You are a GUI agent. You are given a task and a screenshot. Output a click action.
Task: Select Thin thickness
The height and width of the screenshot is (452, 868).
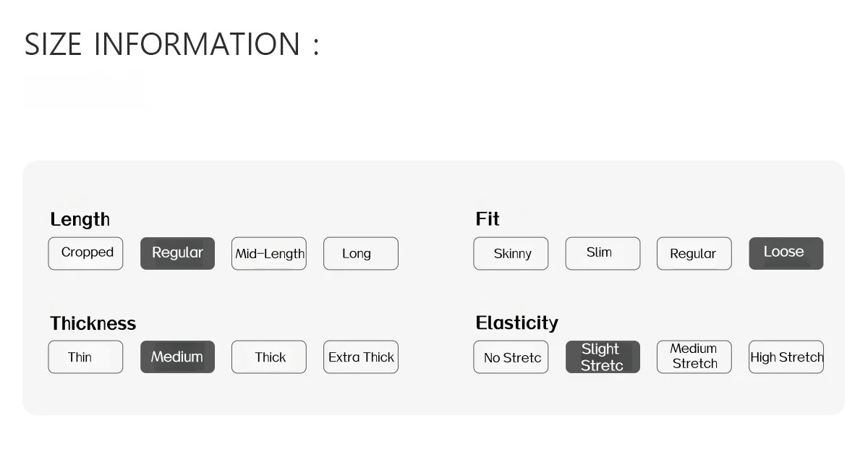coord(85,357)
